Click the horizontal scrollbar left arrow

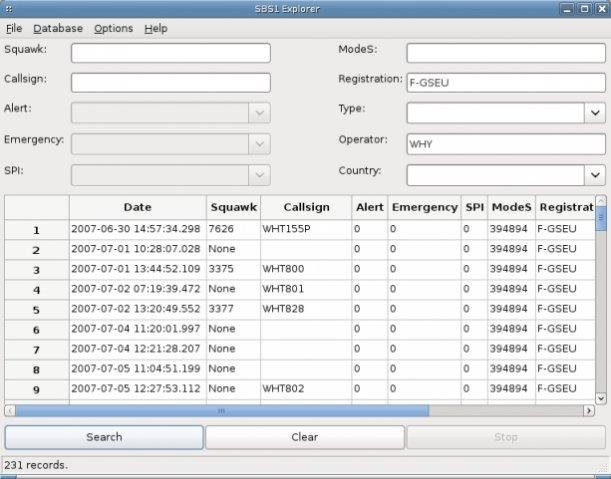tap(10, 411)
